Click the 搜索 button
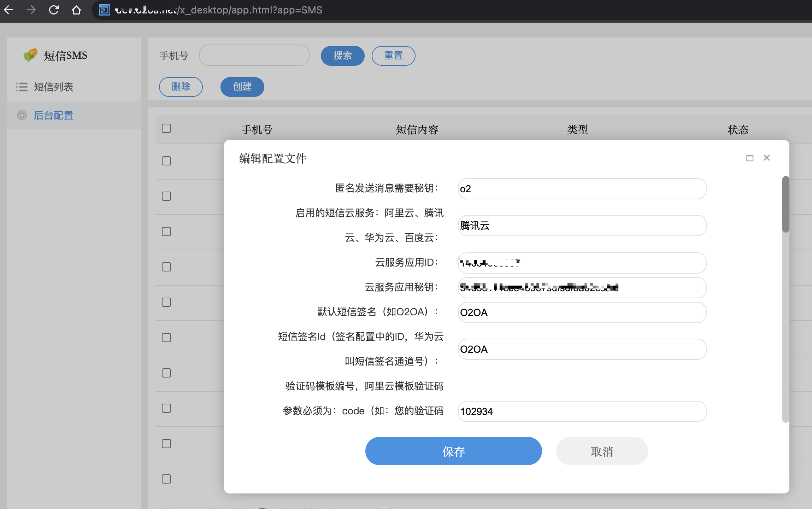 click(342, 55)
